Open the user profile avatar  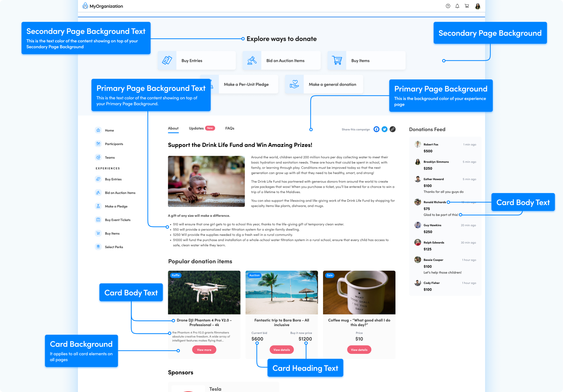[478, 6]
